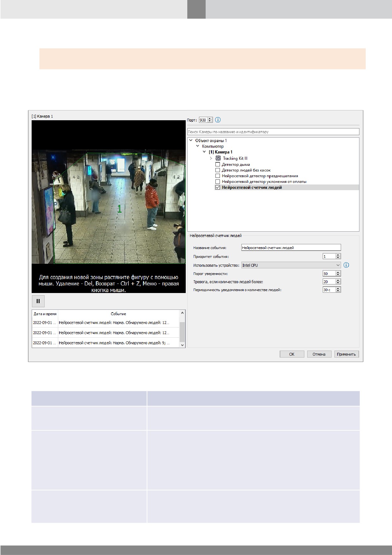Click the info icon beside device dropdown
The width and height of the screenshot is (392, 555).
click(346, 265)
